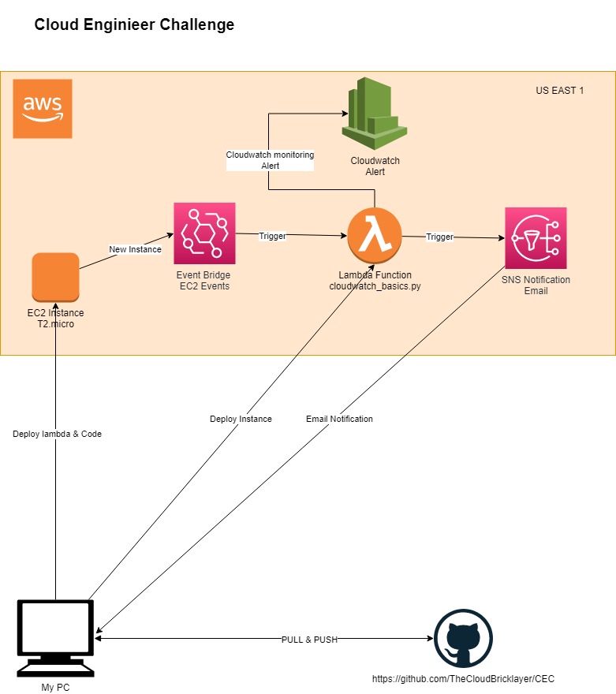
Task: Click the New Instance arrow label
Action: [x=135, y=249]
